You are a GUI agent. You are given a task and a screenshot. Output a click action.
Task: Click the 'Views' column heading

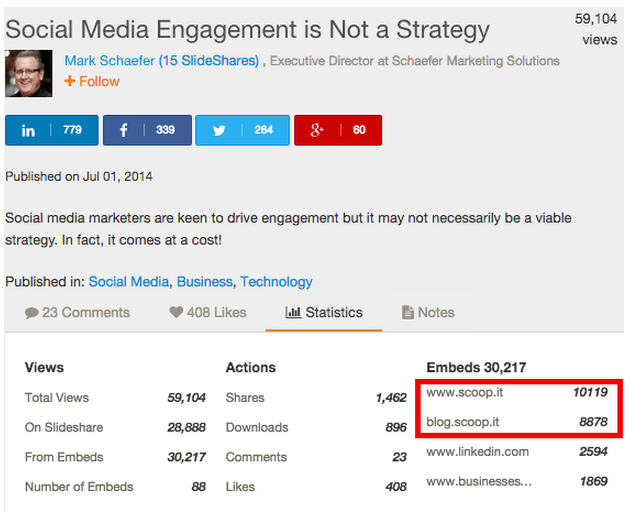point(44,367)
